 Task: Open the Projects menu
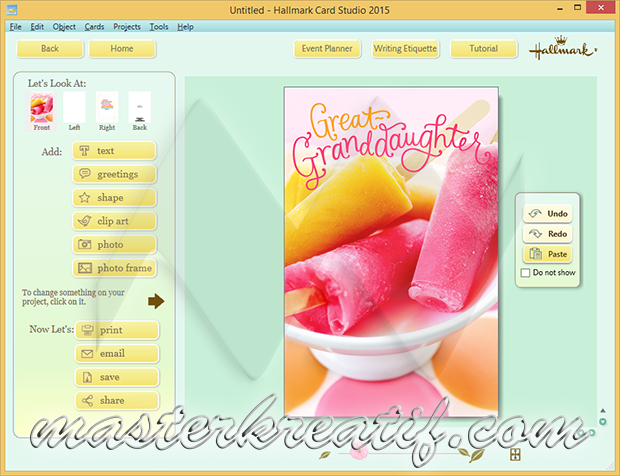127,27
